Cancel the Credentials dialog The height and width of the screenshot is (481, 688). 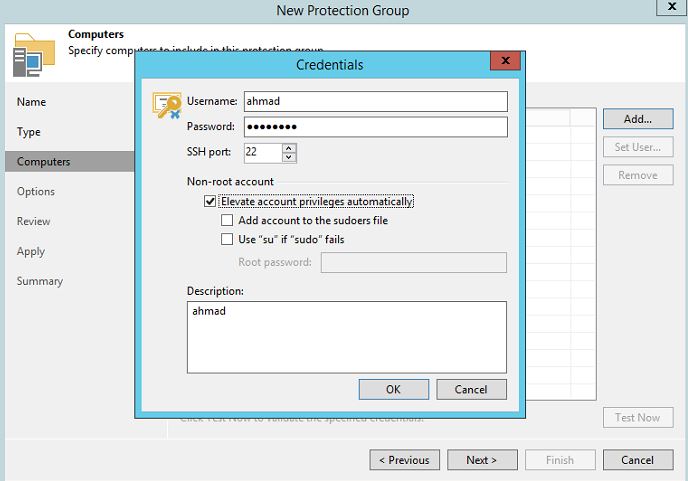tap(470, 390)
